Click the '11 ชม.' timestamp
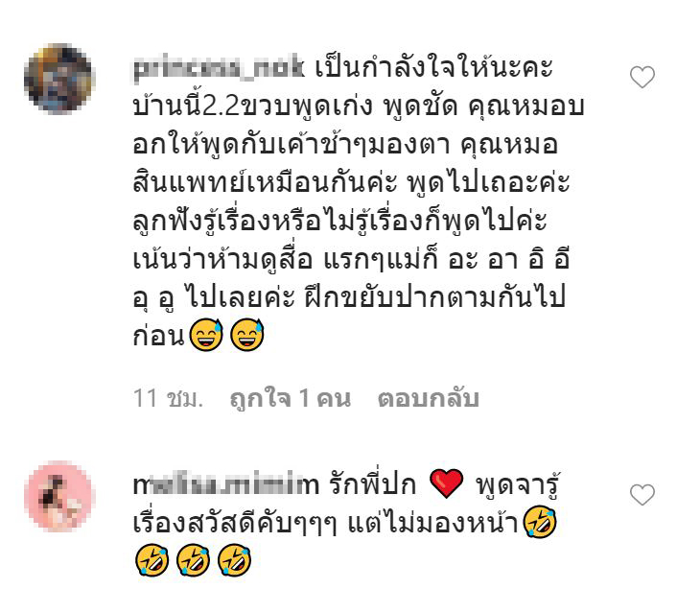 point(168,398)
